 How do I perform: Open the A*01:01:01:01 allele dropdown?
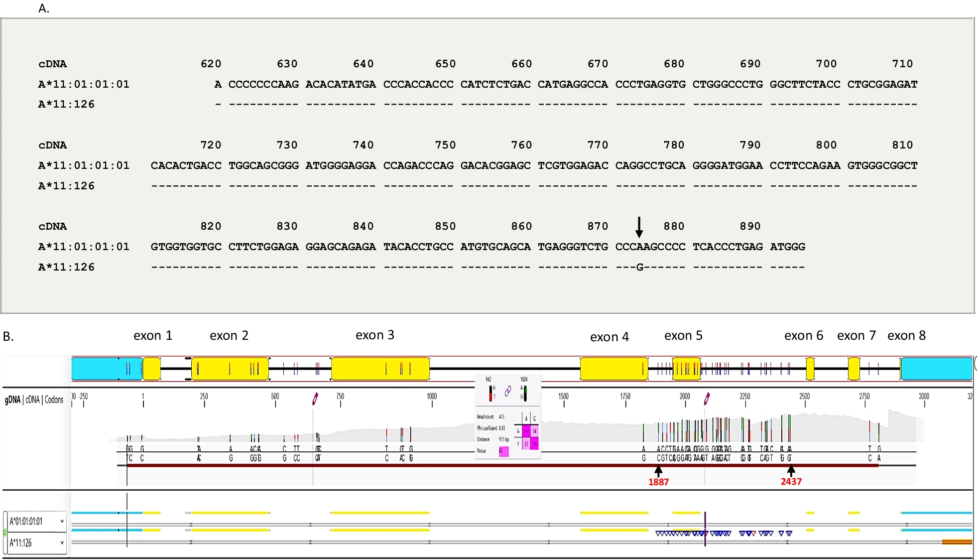37,522
